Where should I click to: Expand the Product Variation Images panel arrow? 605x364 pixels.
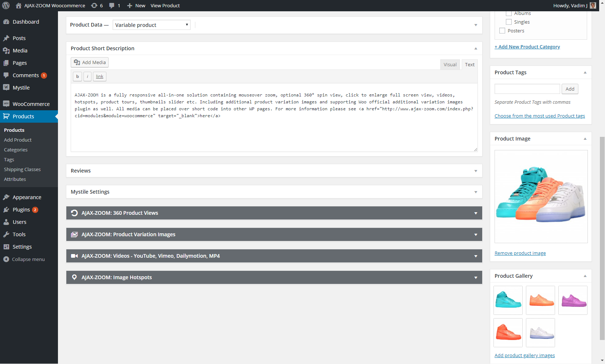tap(476, 235)
